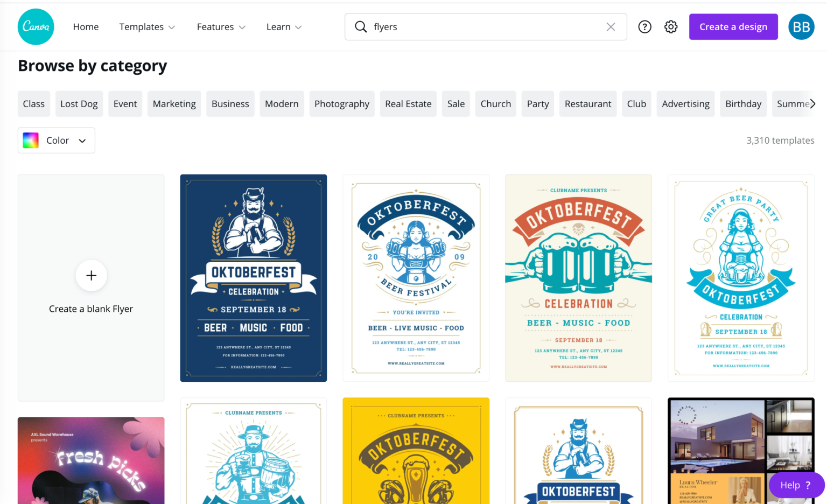Click the 3,310 templates count
The height and width of the screenshot is (504, 827).
point(780,141)
